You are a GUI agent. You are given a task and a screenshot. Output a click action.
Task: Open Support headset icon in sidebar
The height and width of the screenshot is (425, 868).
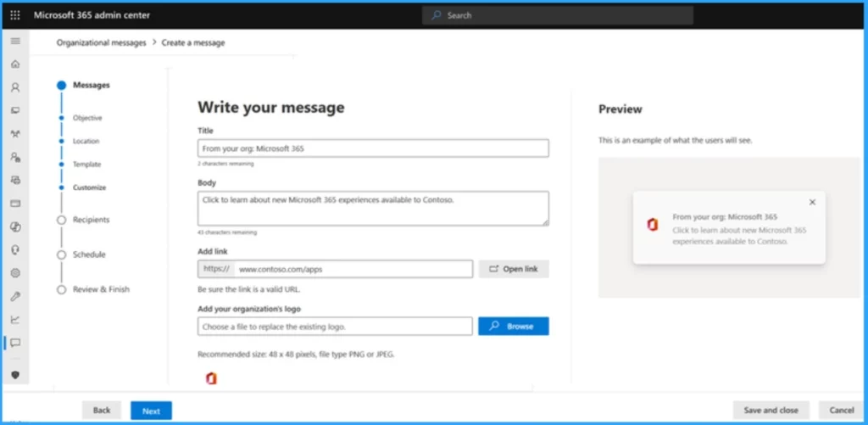point(15,250)
